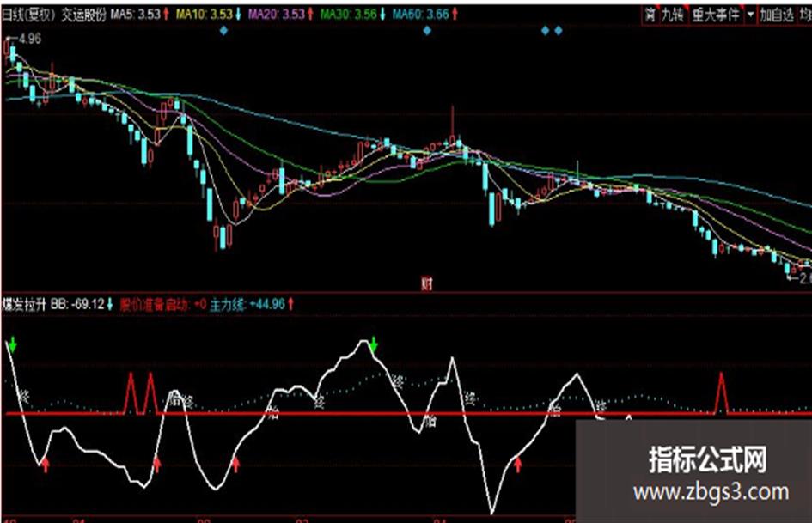Screen dimensions: 812x523
Task: Expand the dropdown arrow beside 重大事件
Action: 750,15
